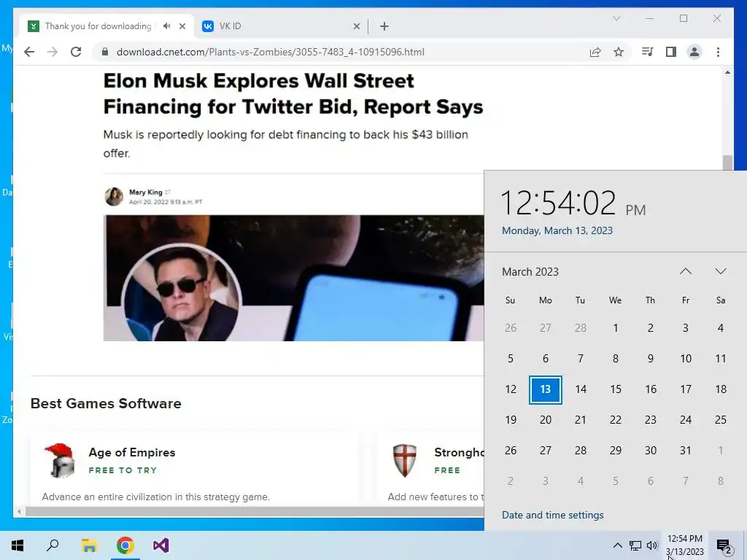Viewport: 747px width, 560px height.
Task: Show hidden system tray icons
Action: tap(617, 545)
